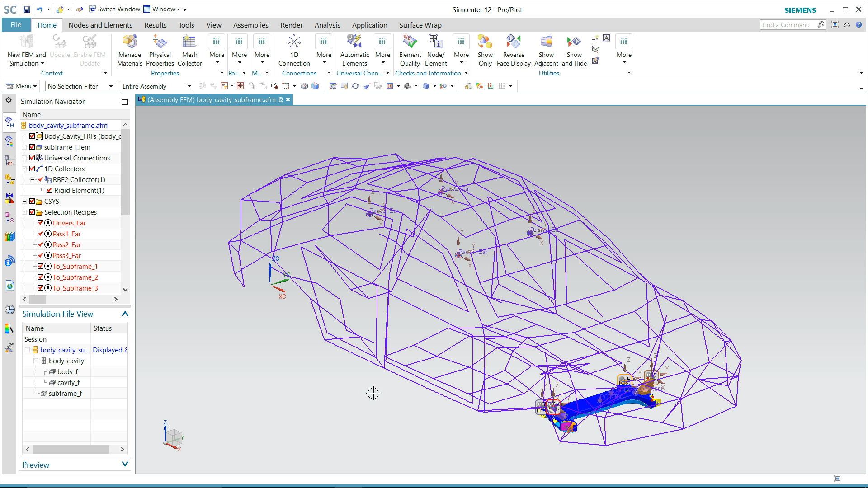
Task: Select the Physical Properties tool
Action: pos(160,50)
